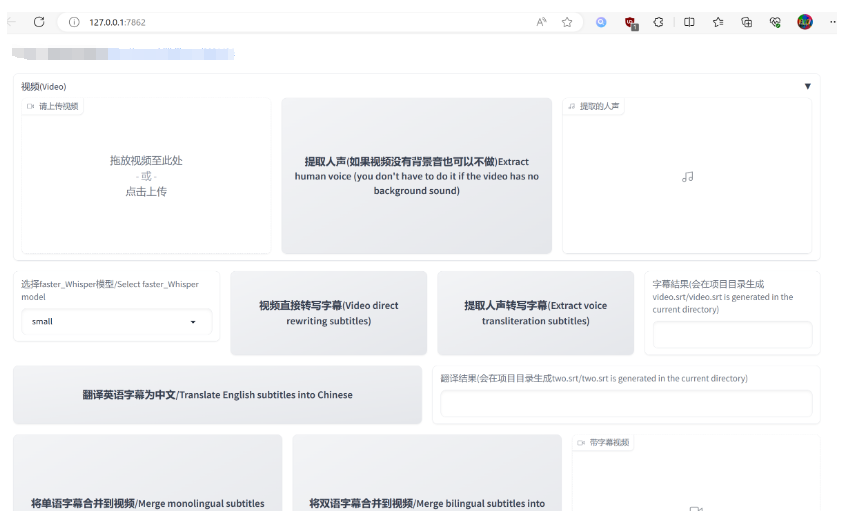Click the browser profile avatar
The height and width of the screenshot is (517, 846).
coord(805,21)
